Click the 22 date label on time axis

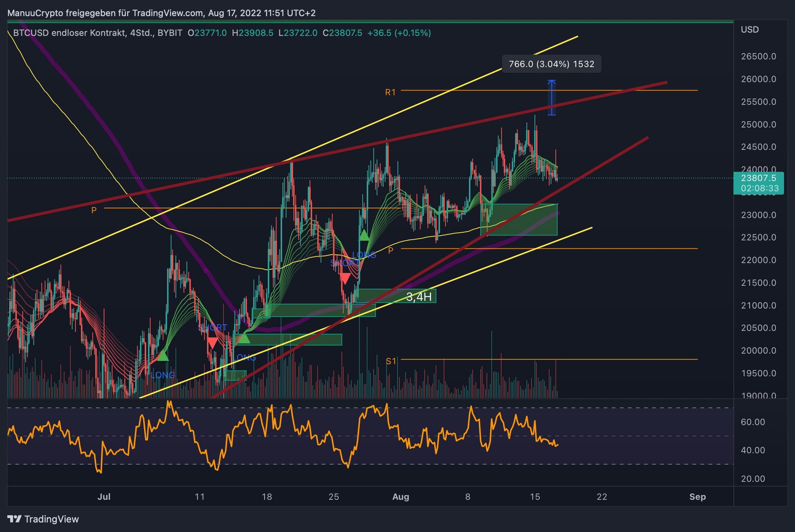[602, 497]
